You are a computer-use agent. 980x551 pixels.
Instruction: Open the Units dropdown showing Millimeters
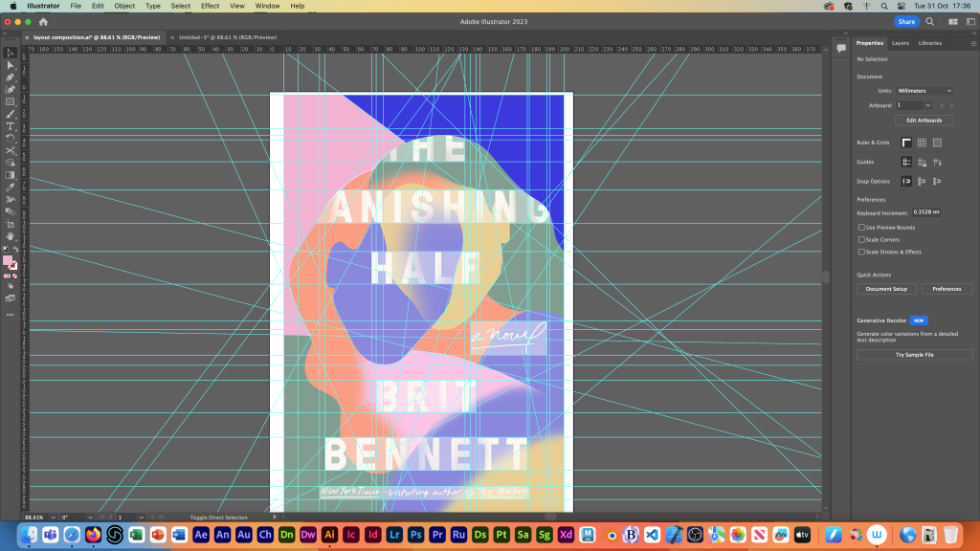[x=924, y=91]
